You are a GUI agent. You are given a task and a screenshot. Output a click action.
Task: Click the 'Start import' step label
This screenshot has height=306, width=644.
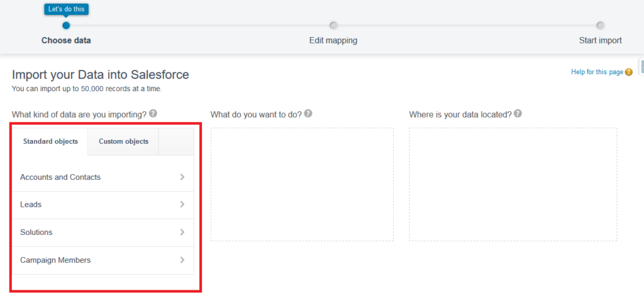[601, 41]
